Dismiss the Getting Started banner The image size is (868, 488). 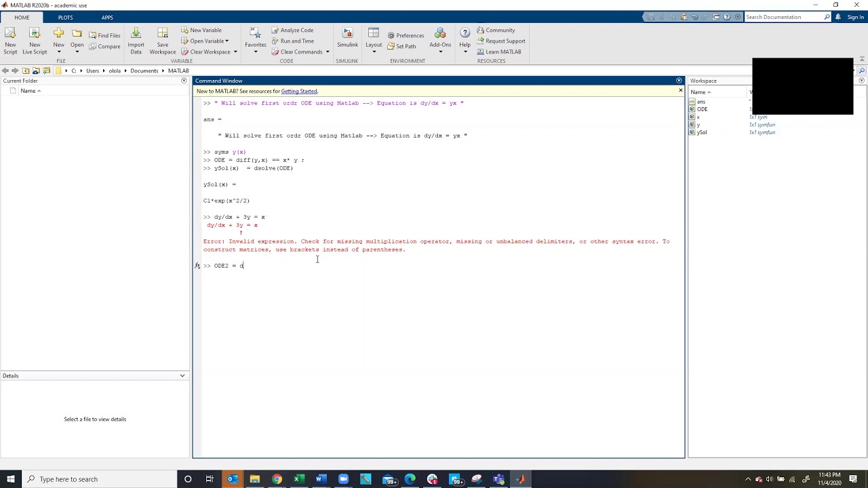coord(680,90)
